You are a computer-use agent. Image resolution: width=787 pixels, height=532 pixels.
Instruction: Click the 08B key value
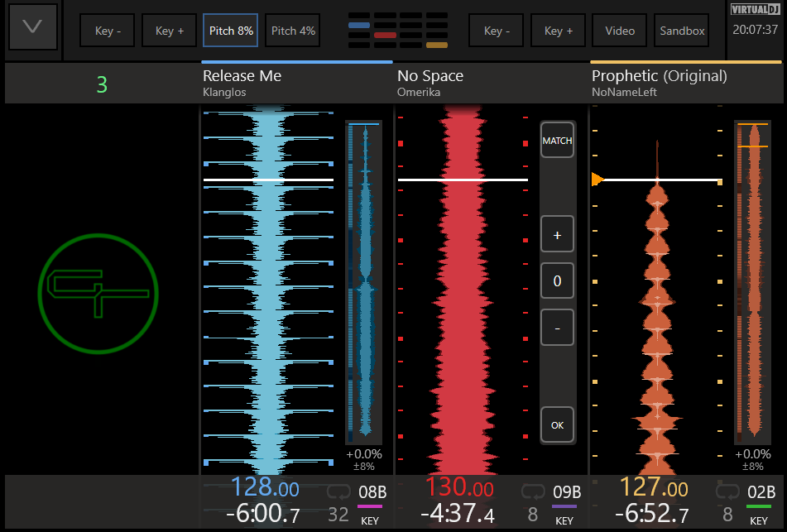tap(372, 492)
